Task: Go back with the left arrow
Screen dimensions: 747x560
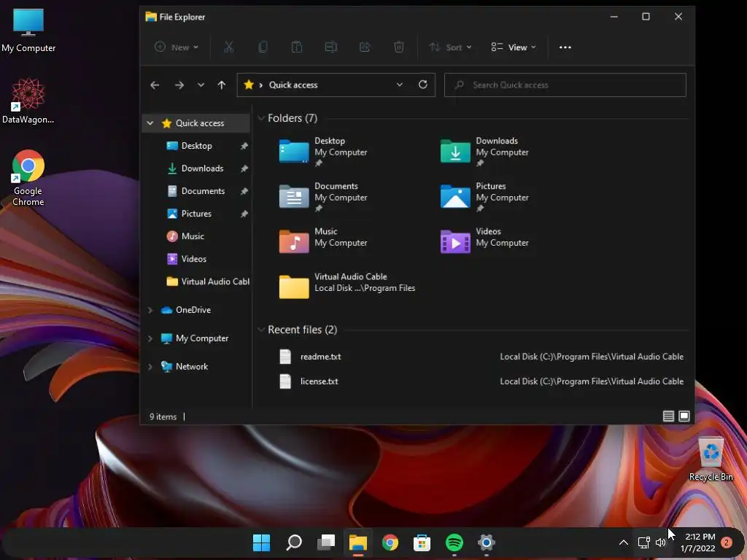Action: pyautogui.click(x=155, y=85)
